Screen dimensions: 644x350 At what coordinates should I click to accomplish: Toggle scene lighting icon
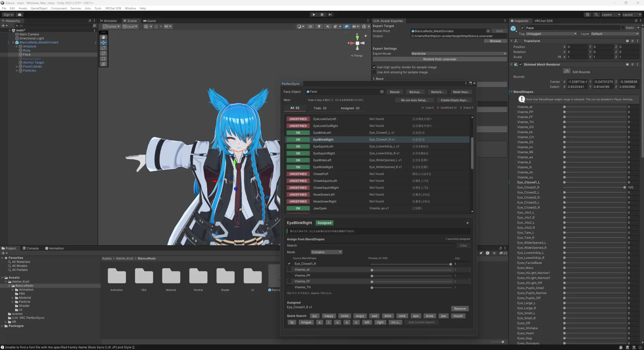[x=319, y=26]
